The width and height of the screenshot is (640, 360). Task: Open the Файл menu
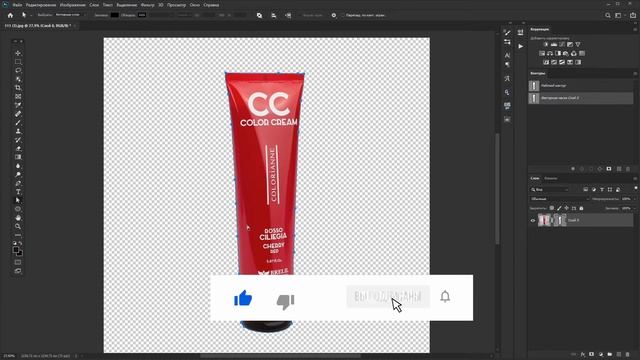pyautogui.click(x=17, y=5)
